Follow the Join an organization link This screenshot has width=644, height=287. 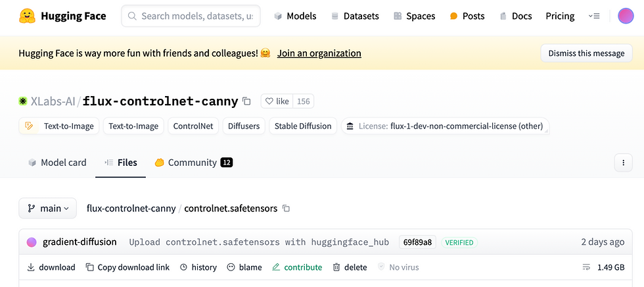point(319,53)
